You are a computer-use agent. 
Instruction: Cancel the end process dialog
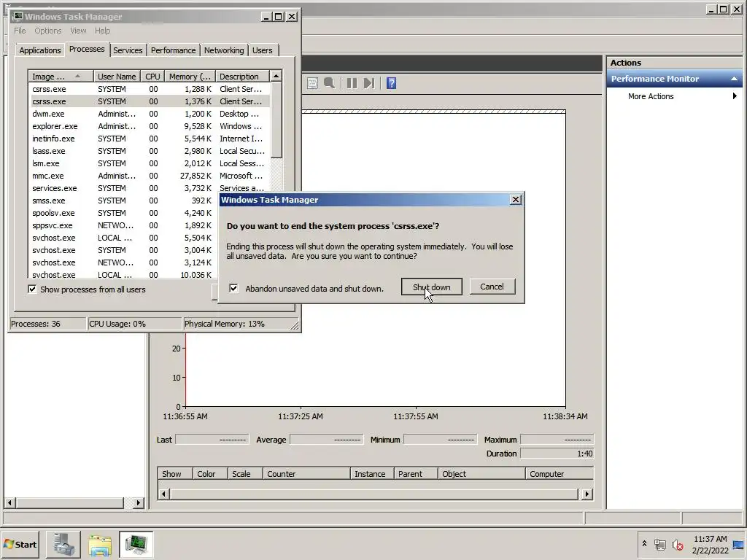tap(492, 287)
